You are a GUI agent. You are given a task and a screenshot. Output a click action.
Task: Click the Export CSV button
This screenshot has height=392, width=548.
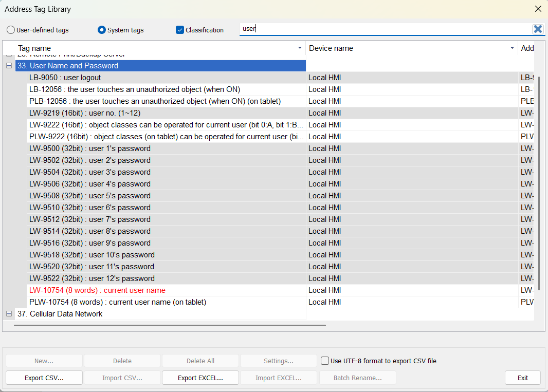pyautogui.click(x=44, y=378)
